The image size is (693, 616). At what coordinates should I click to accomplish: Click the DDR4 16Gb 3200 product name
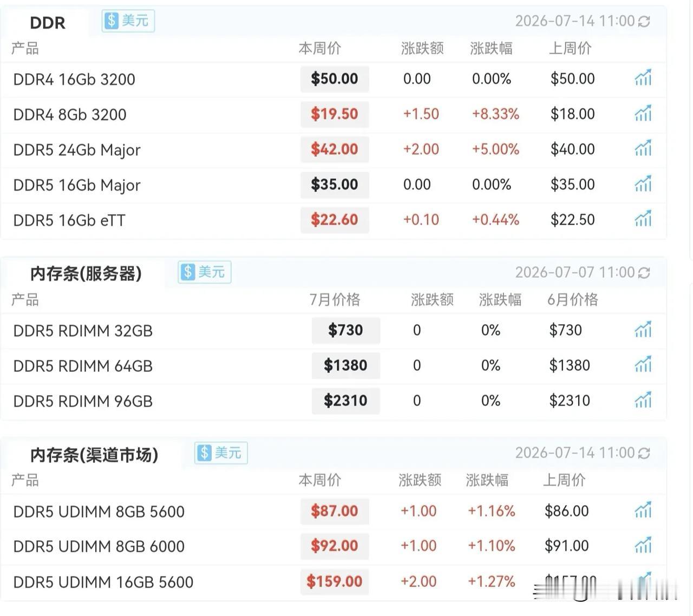(x=74, y=80)
